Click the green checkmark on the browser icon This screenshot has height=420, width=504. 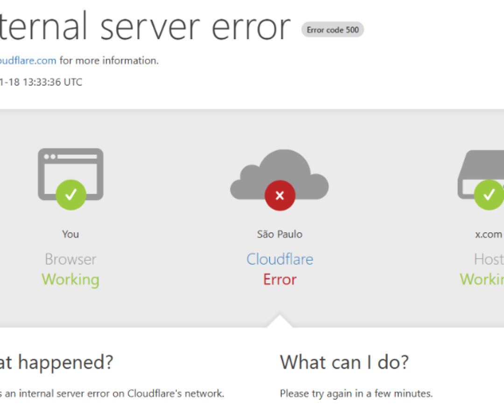tap(71, 195)
